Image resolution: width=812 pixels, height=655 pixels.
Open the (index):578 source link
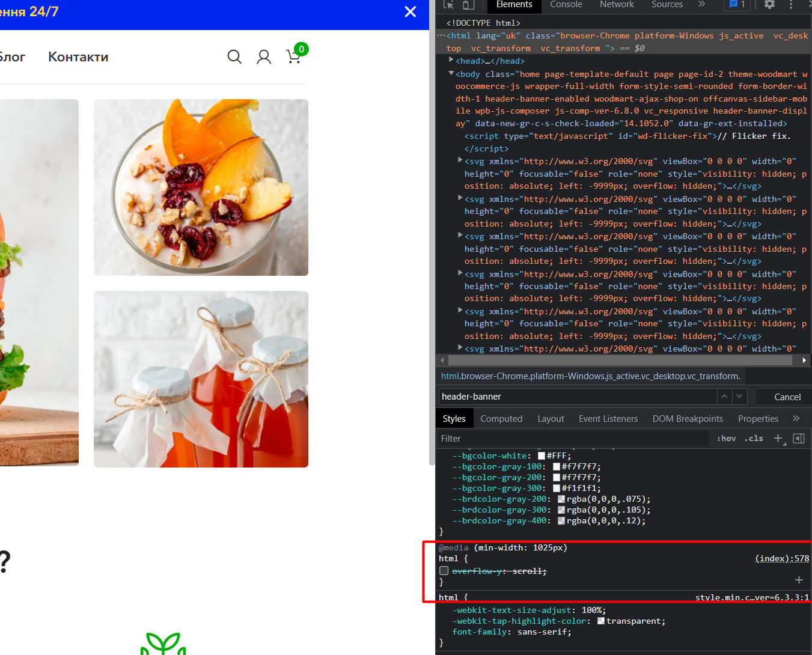click(x=782, y=558)
